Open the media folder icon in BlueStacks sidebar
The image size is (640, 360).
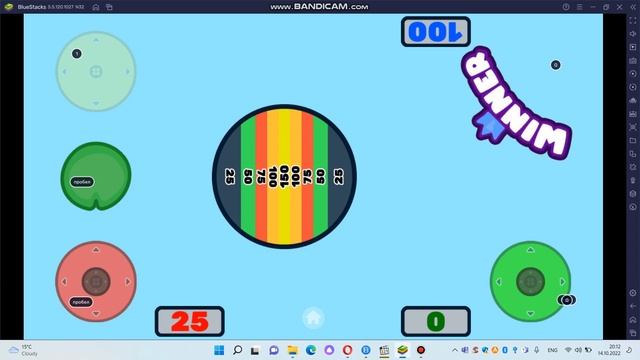click(633, 140)
